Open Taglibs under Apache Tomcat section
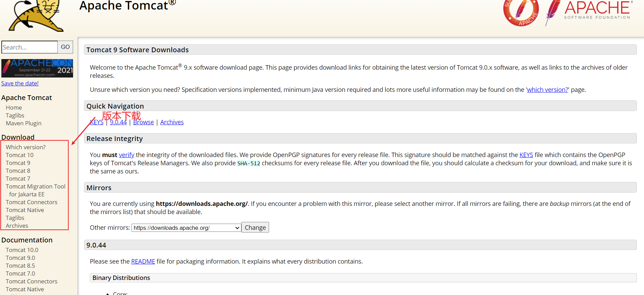This screenshot has height=295, width=644. (x=15, y=115)
